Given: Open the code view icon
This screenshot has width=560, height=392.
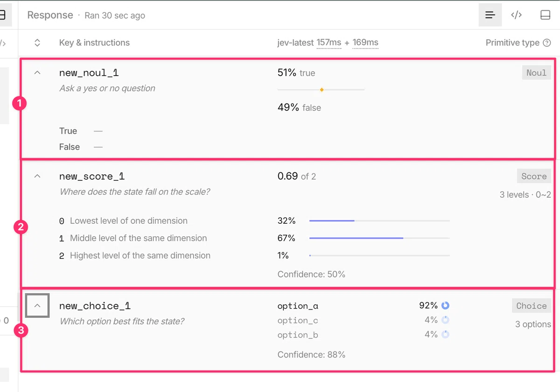Looking at the screenshot, I should point(516,15).
